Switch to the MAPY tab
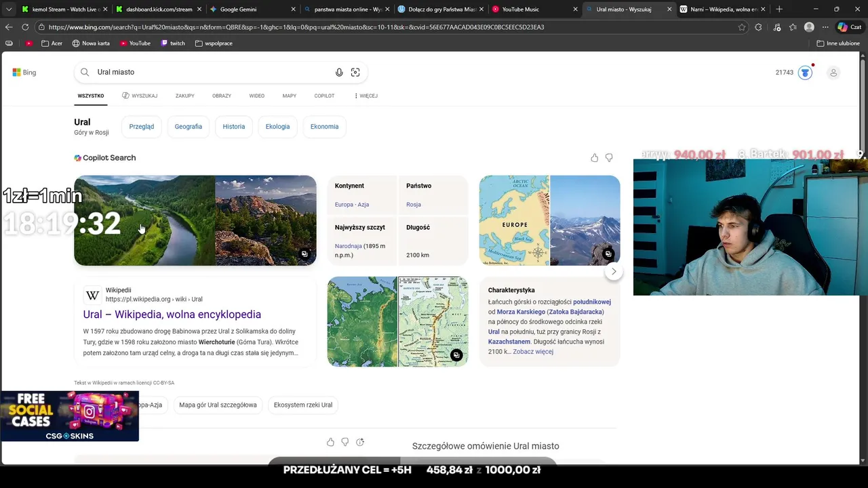 click(x=290, y=96)
